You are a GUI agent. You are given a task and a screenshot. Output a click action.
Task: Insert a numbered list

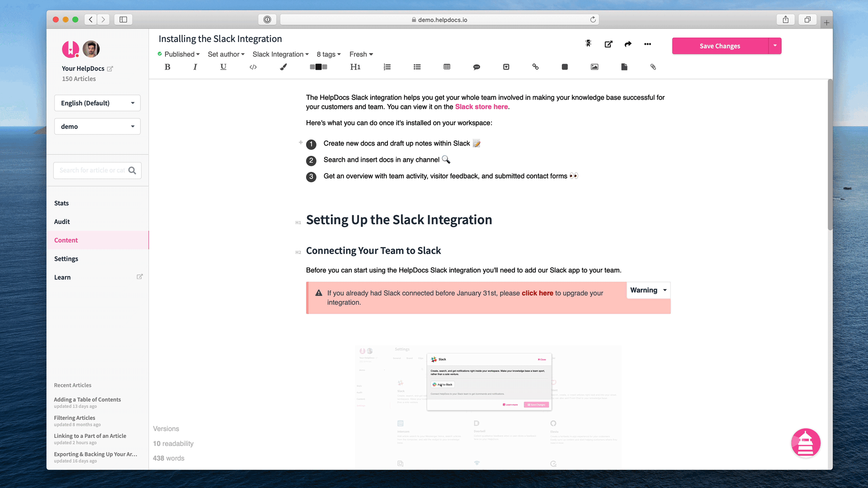(387, 67)
